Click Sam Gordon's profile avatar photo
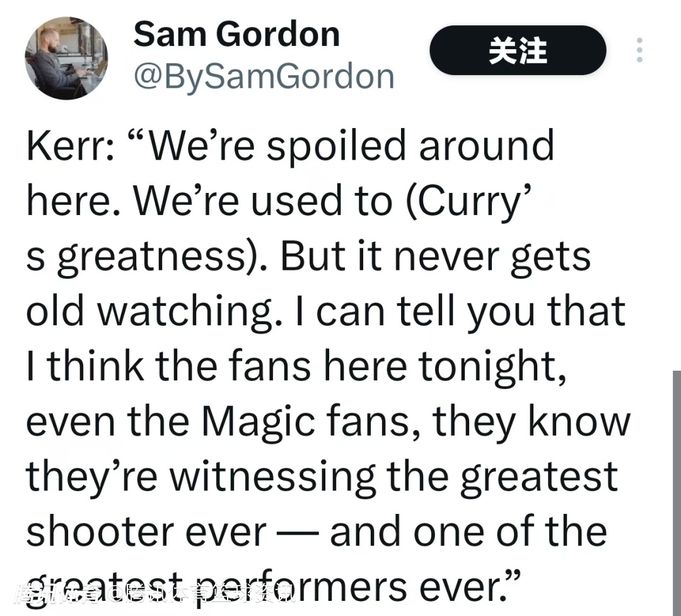681x616 pixels. click(66, 59)
